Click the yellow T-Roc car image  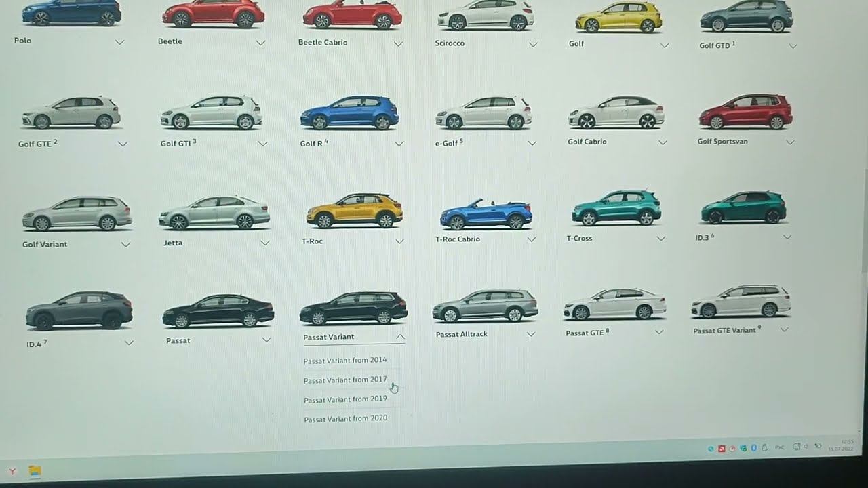pyautogui.click(x=355, y=211)
